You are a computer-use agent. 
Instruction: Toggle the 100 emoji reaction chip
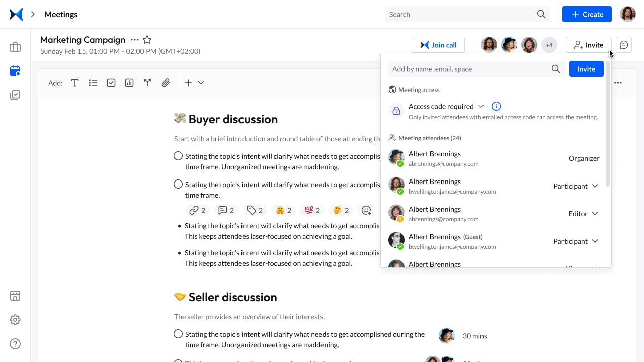click(x=312, y=210)
